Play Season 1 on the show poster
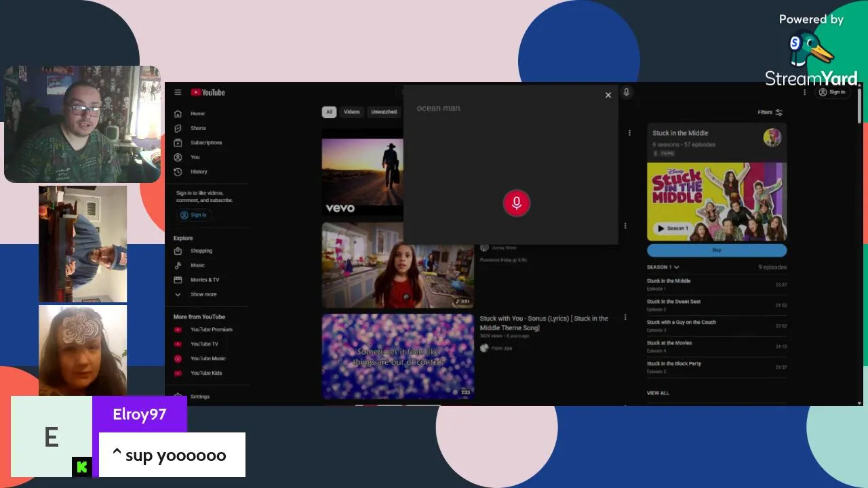 click(x=673, y=228)
